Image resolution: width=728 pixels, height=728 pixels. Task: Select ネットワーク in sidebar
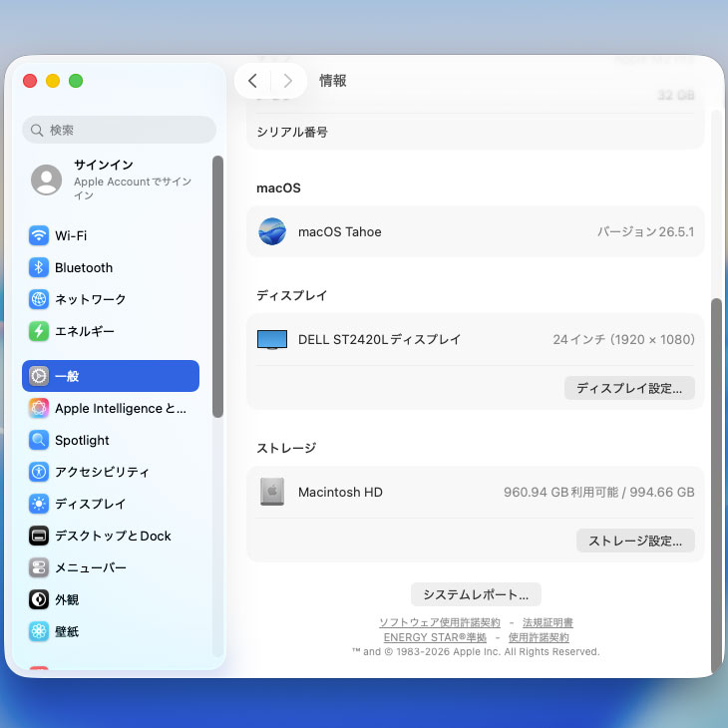coord(90,299)
